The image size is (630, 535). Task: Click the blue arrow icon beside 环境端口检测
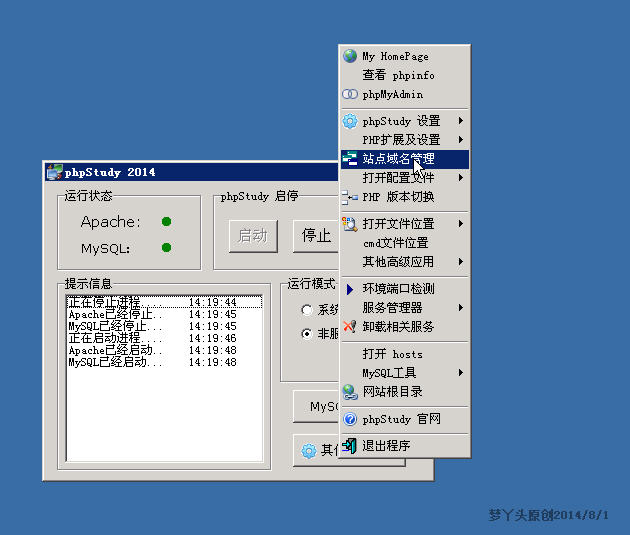pyautogui.click(x=350, y=289)
